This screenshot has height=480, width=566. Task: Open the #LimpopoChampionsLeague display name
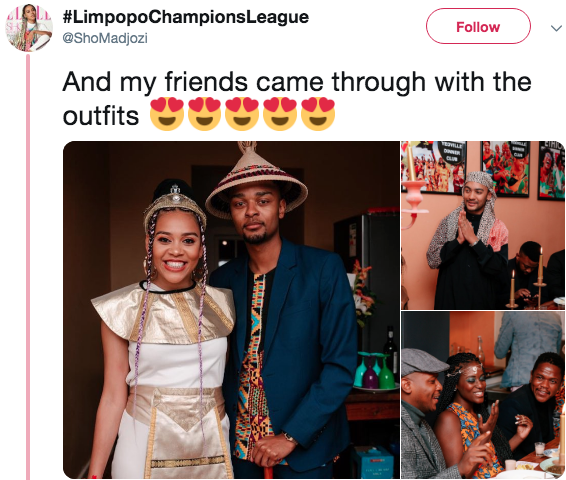click(x=186, y=17)
